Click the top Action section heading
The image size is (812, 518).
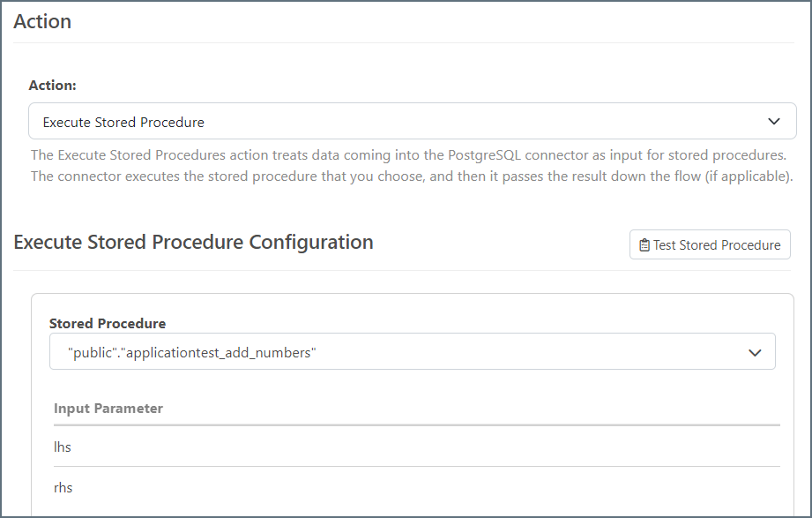(x=42, y=22)
